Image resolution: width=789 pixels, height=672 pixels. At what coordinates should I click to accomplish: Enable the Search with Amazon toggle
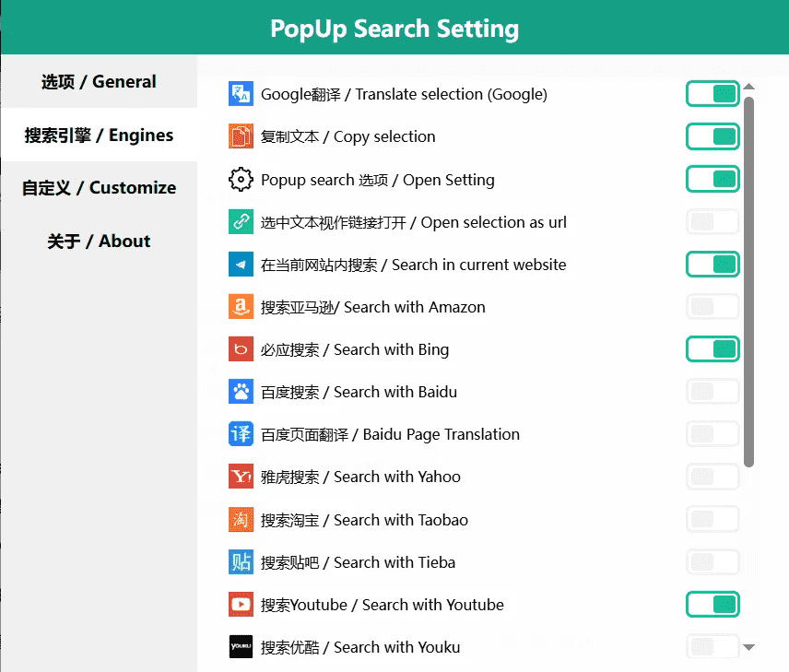pyautogui.click(x=712, y=307)
